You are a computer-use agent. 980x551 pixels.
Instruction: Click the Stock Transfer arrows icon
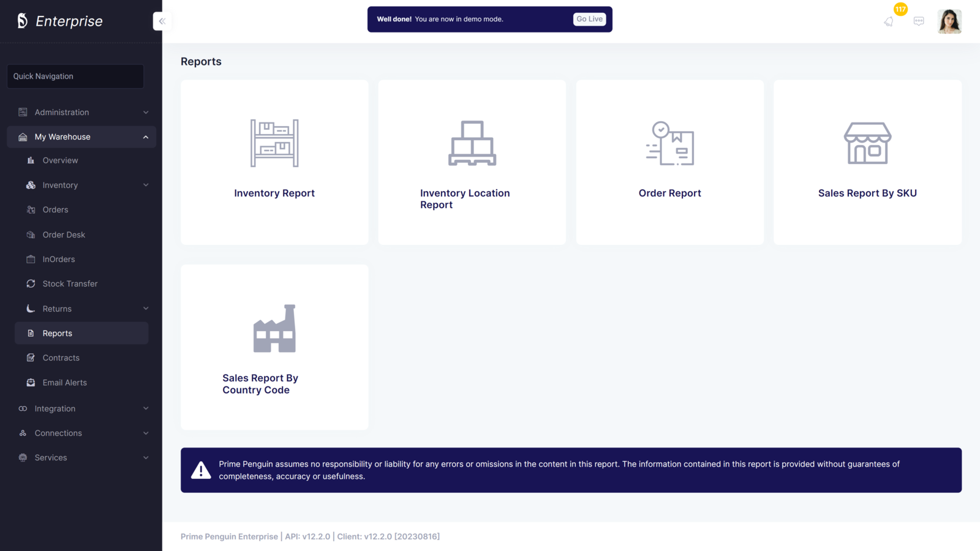[31, 283]
